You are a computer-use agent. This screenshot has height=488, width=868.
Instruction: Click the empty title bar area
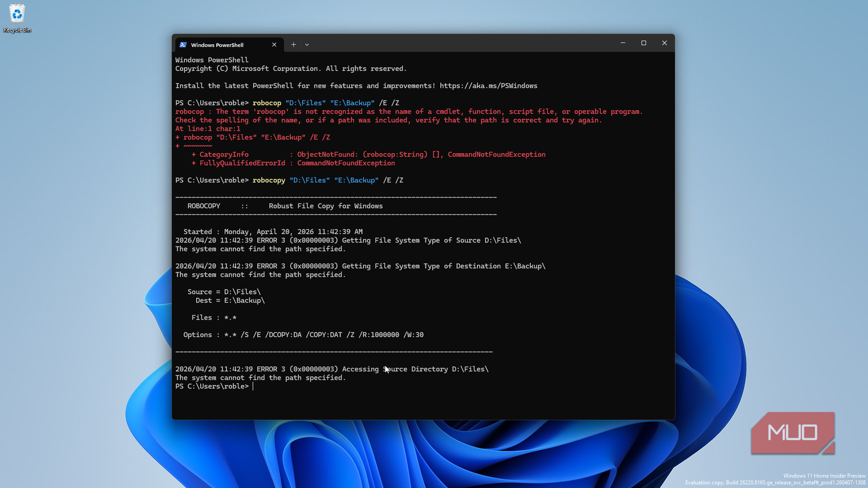coord(463,44)
